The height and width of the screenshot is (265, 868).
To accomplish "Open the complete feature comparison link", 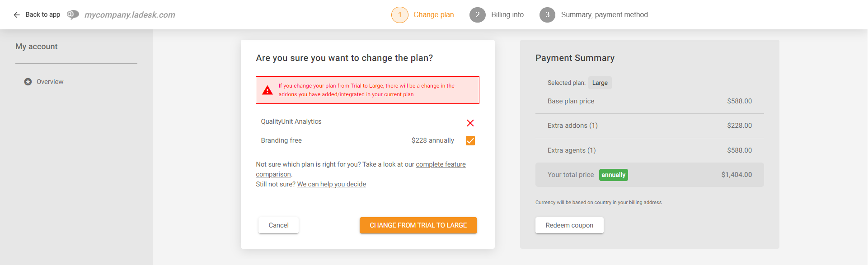I will (x=441, y=164).
